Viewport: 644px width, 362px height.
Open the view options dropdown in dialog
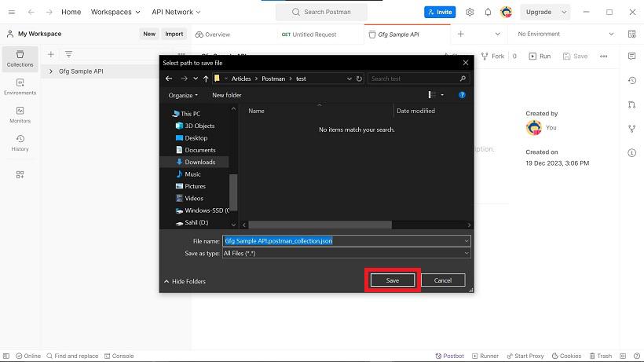click(x=442, y=95)
